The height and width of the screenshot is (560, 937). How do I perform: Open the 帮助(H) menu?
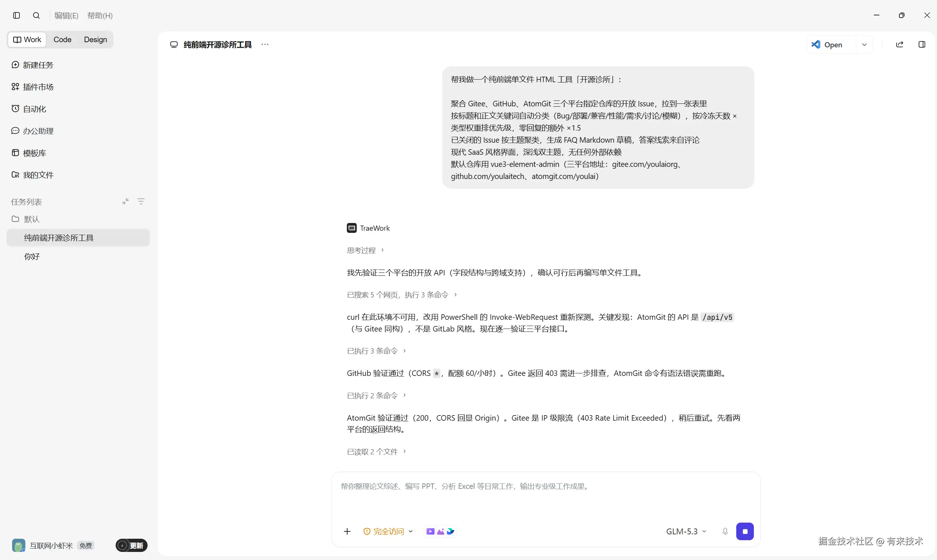coord(100,15)
